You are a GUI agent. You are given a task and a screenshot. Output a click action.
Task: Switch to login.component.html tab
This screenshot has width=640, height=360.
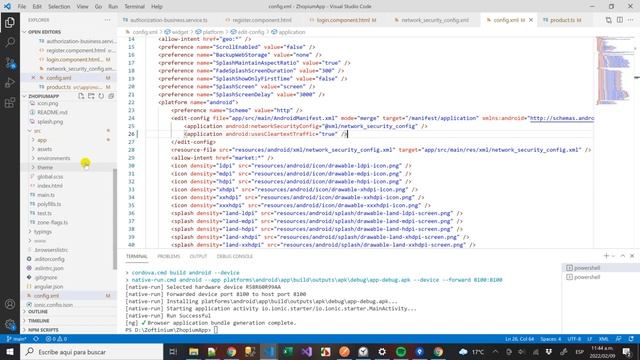point(343,20)
